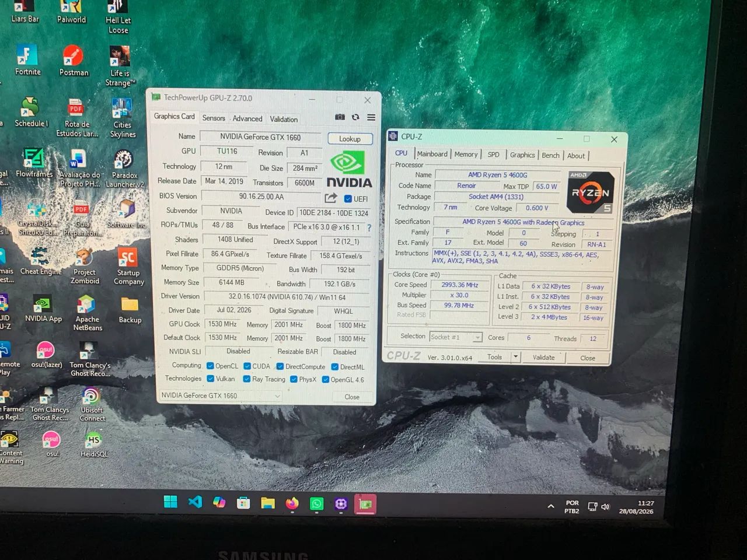Click the GPU-Z refresh icon
747x560 pixels.
coord(355,117)
